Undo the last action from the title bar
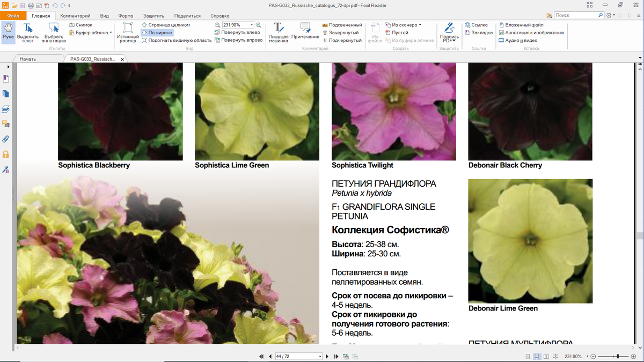 [55, 5]
